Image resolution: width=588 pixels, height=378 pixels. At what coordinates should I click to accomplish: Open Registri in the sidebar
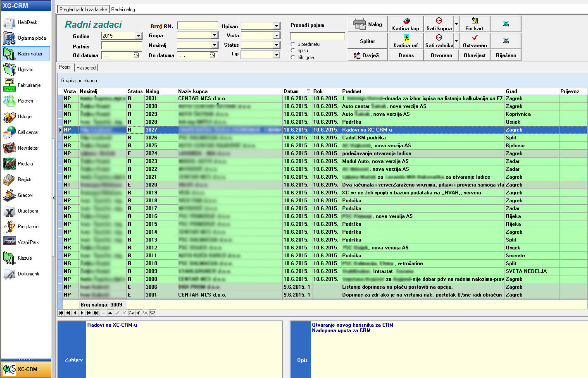(26, 179)
